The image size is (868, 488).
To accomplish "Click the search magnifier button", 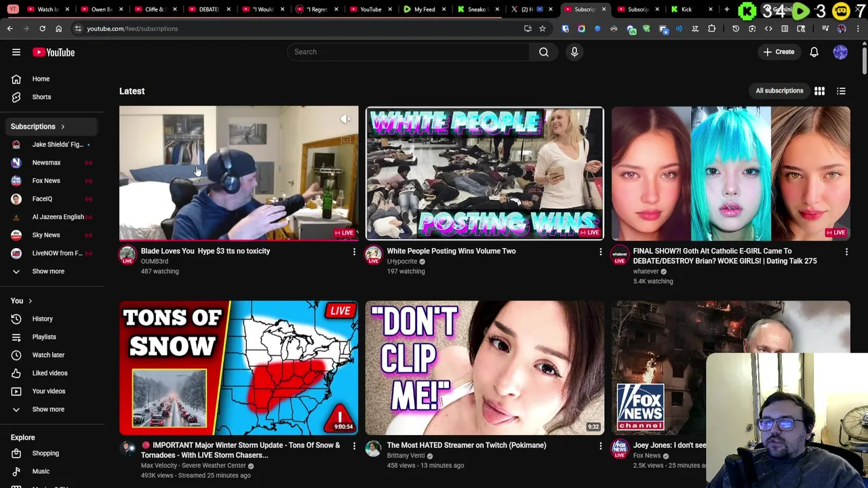I will (x=544, y=52).
